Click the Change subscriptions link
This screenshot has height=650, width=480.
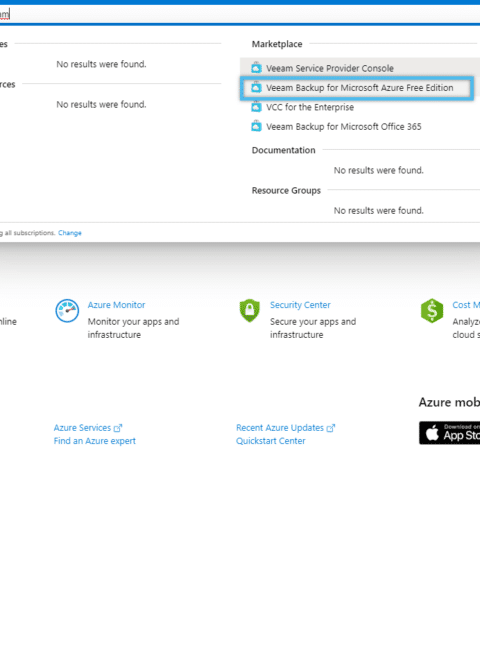click(70, 233)
